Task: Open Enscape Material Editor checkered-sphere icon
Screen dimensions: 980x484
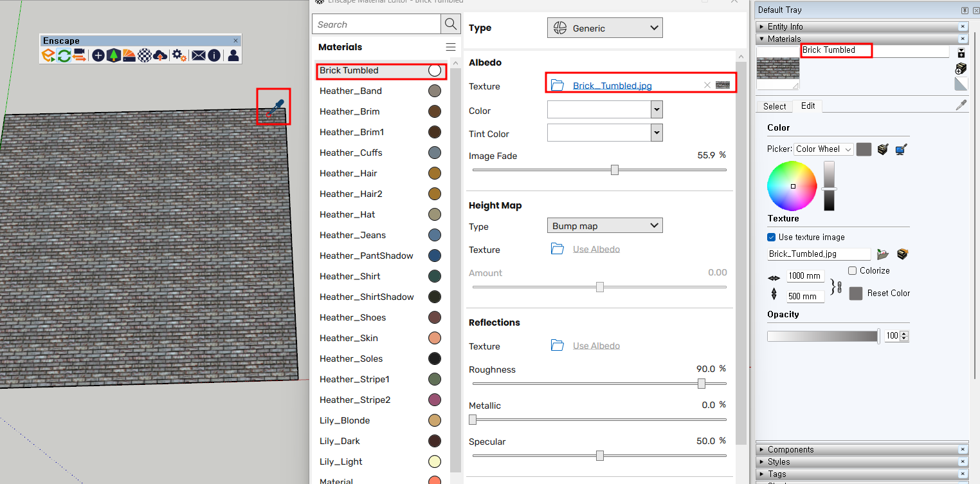Action: click(x=145, y=55)
